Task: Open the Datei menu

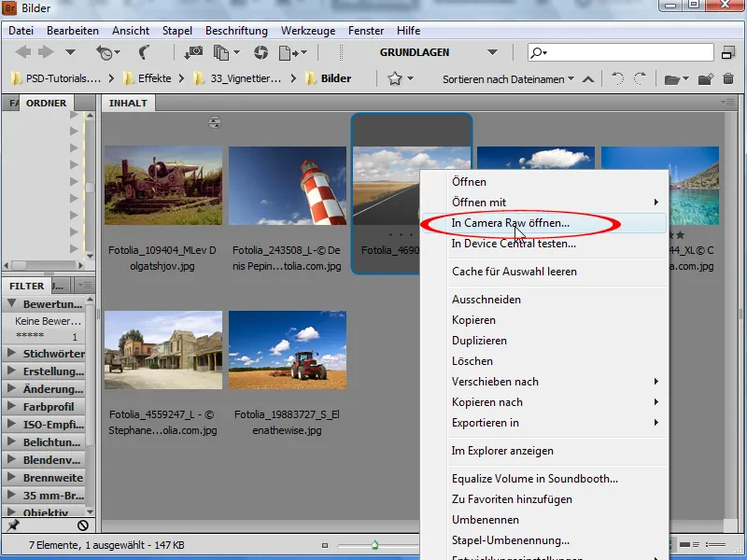Action: click(x=21, y=31)
